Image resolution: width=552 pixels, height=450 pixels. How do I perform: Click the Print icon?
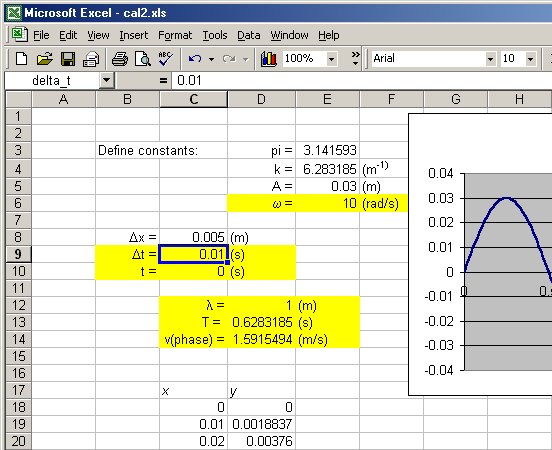120,59
